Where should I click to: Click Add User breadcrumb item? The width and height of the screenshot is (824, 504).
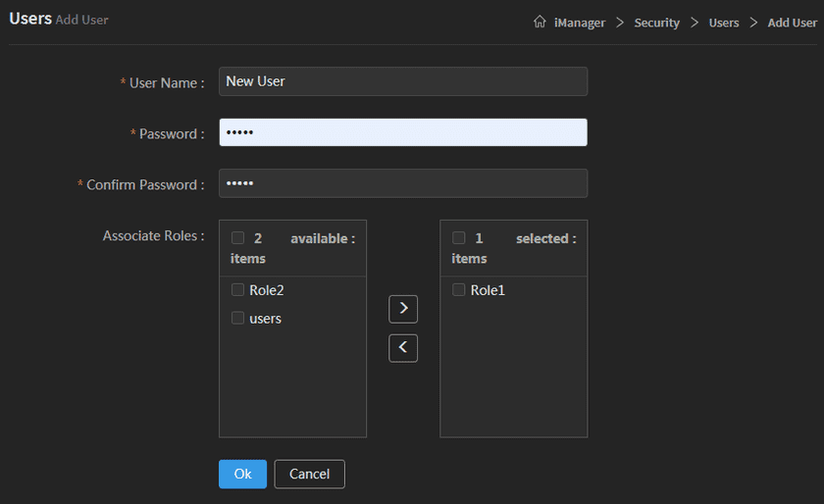[792, 23]
